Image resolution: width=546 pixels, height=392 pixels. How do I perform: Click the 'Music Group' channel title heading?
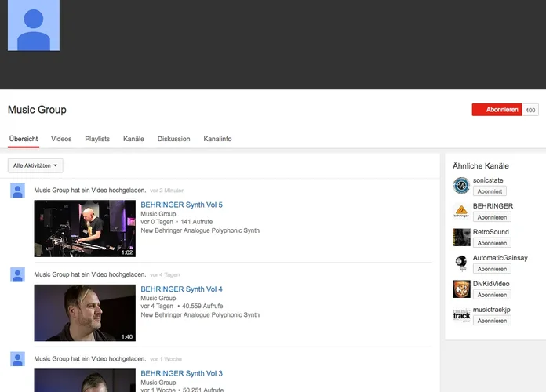[37, 110]
